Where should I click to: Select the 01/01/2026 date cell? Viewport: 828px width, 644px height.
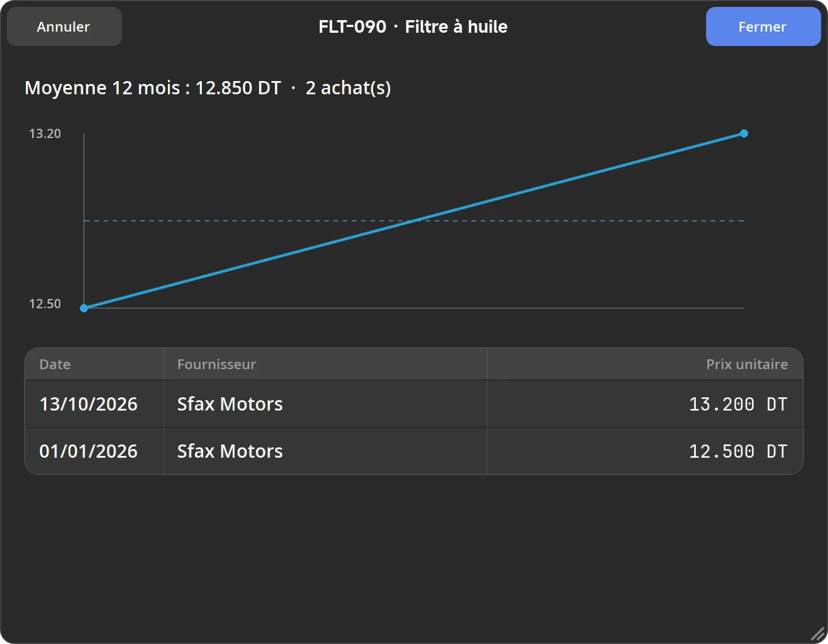click(x=89, y=451)
